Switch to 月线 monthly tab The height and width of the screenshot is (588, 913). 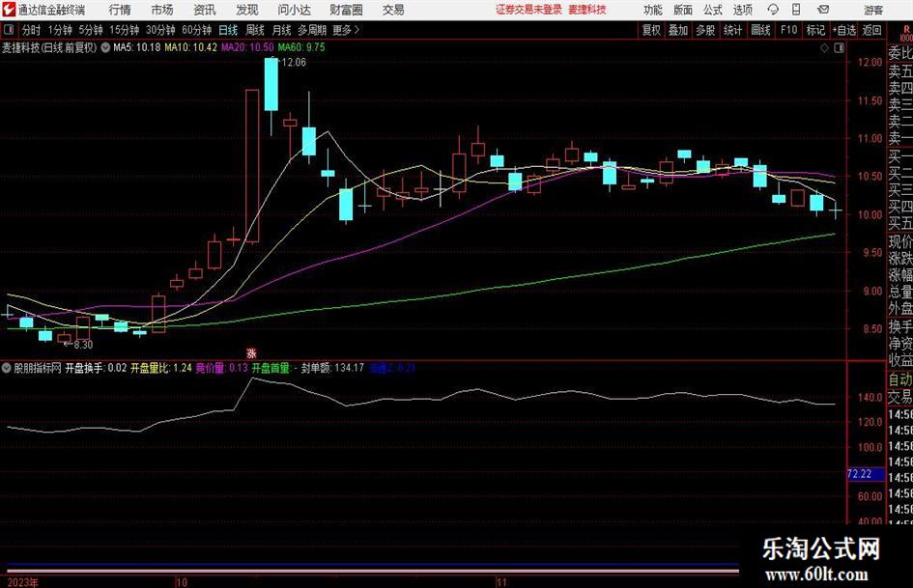click(281, 30)
